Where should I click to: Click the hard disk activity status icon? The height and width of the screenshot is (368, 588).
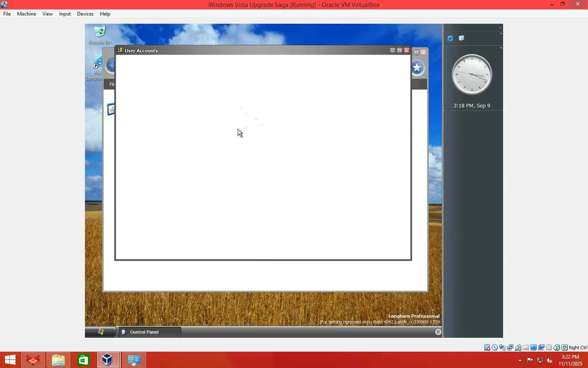coord(487,348)
